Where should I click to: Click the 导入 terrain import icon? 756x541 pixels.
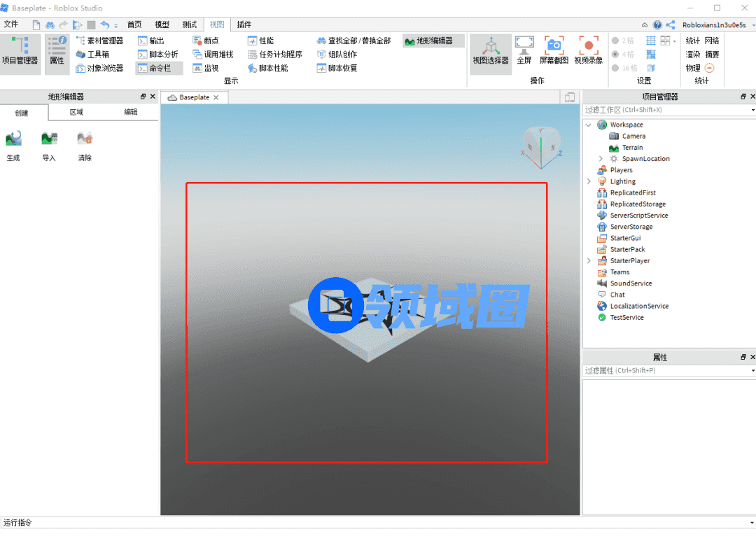tap(49, 139)
